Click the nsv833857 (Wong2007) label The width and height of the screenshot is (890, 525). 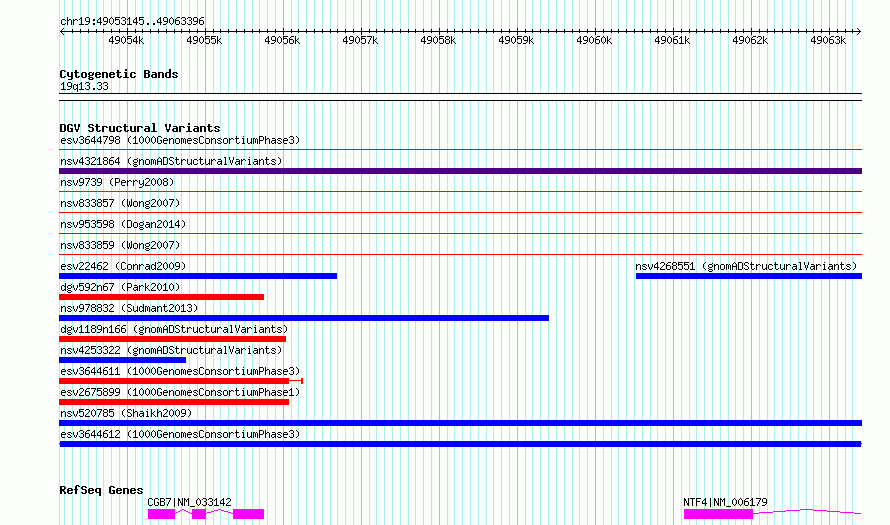pyautogui.click(x=120, y=203)
